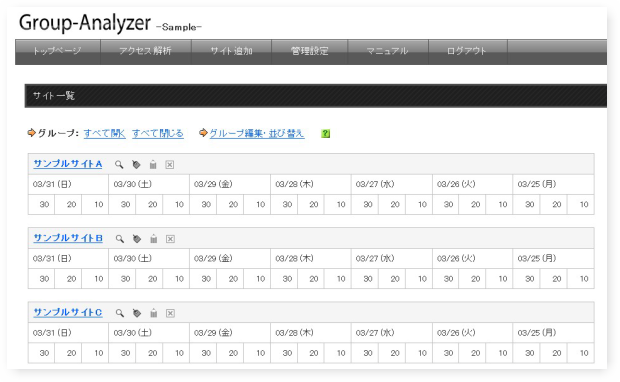
Task: Click the サイト一覧 section heading
Action: 54,96
